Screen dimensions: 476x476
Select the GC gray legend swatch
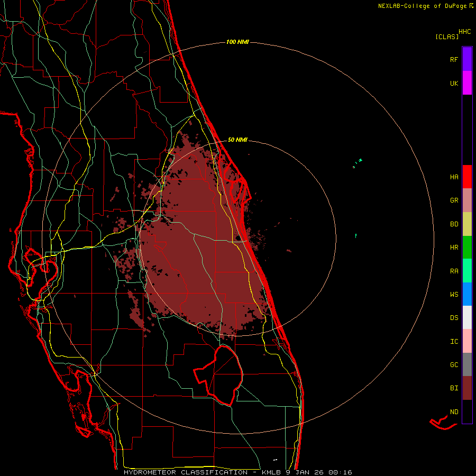467,364
